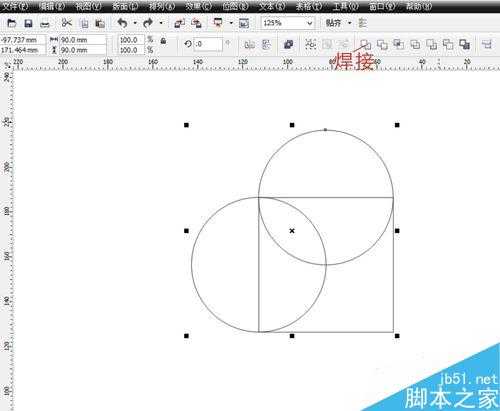Image resolution: width=500 pixels, height=411 pixels.
Task: Open the 视图(V) menu
Action: [x=88, y=6]
